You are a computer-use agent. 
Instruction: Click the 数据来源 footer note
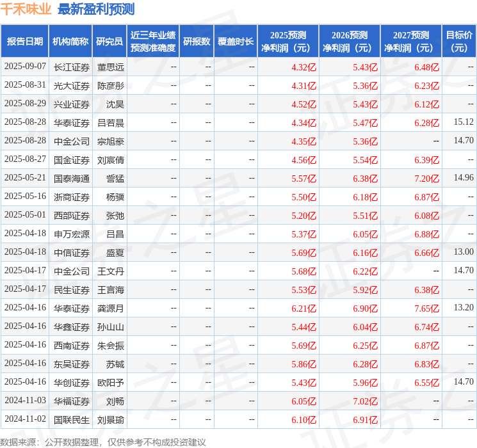point(103,442)
